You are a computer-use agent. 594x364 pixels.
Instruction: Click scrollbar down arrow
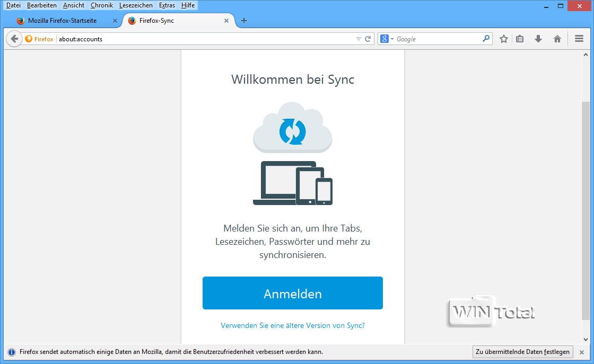586,340
